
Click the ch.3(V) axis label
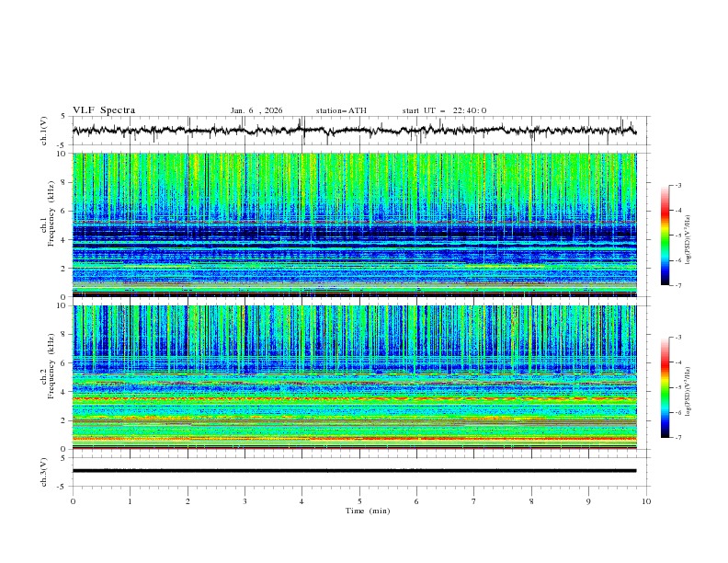45,471
